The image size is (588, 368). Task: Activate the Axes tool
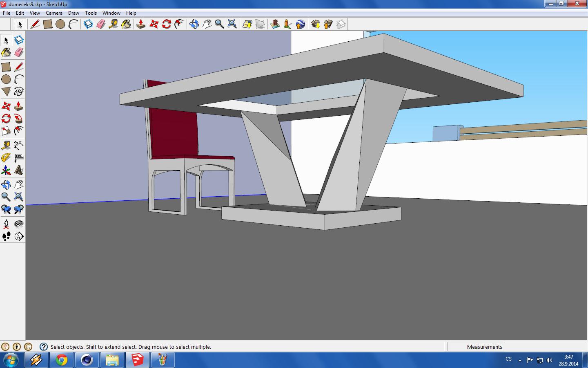point(6,170)
